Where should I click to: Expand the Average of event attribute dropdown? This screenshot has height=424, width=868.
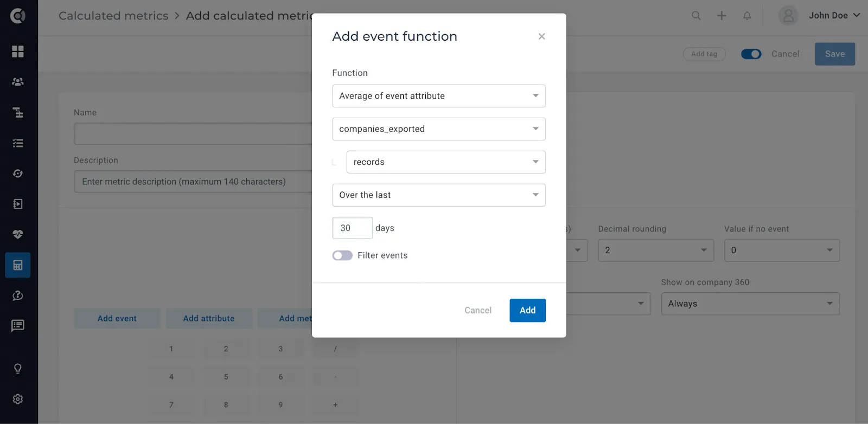pos(439,96)
